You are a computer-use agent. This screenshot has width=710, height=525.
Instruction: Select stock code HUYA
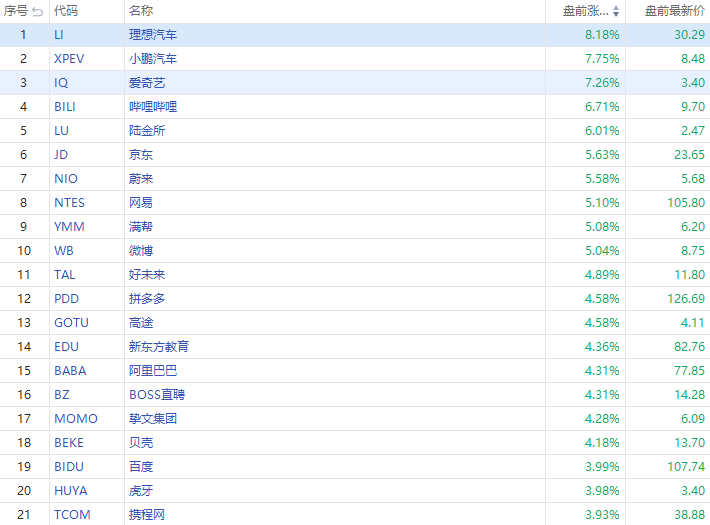[x=71, y=491]
